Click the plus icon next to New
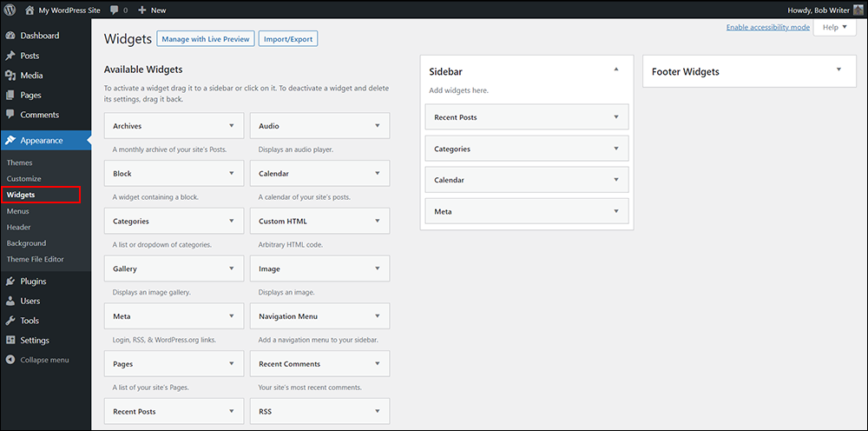This screenshot has height=431, width=868. pyautogui.click(x=142, y=10)
